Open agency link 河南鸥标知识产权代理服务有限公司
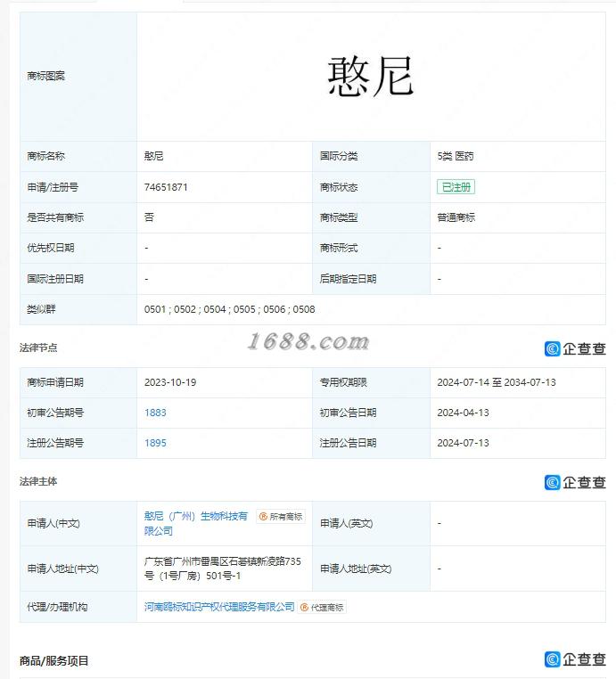Screen dimensions: 616x679 pos(219,607)
